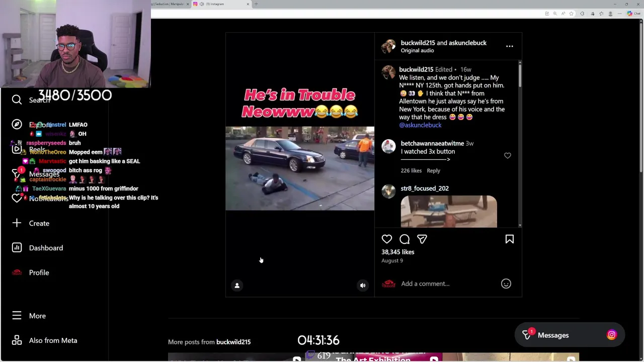Click the @askunclebuck mention in caption
Image resolution: width=644 pixels, height=362 pixels.
click(x=420, y=125)
